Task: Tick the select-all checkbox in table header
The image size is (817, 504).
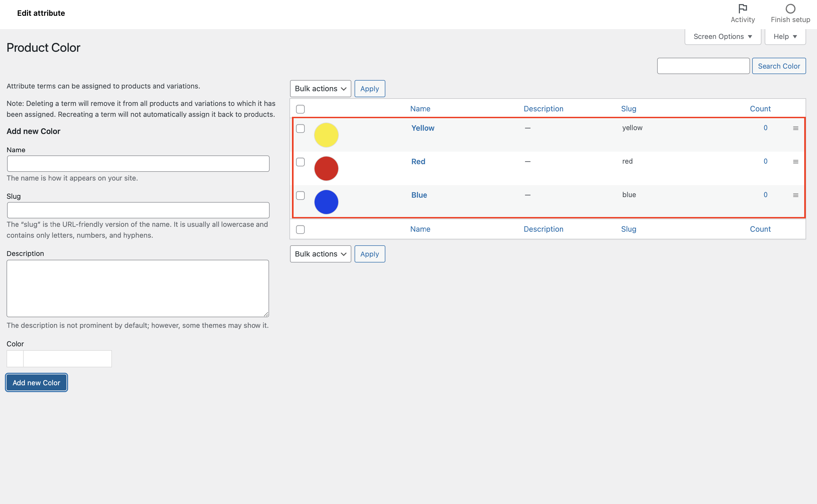Action: coord(300,109)
